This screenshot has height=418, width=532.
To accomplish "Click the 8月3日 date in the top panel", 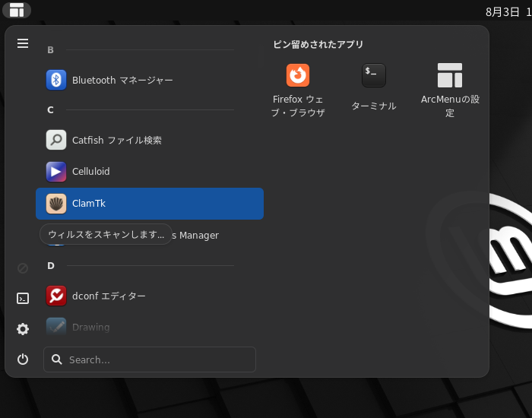I will pyautogui.click(x=502, y=12).
